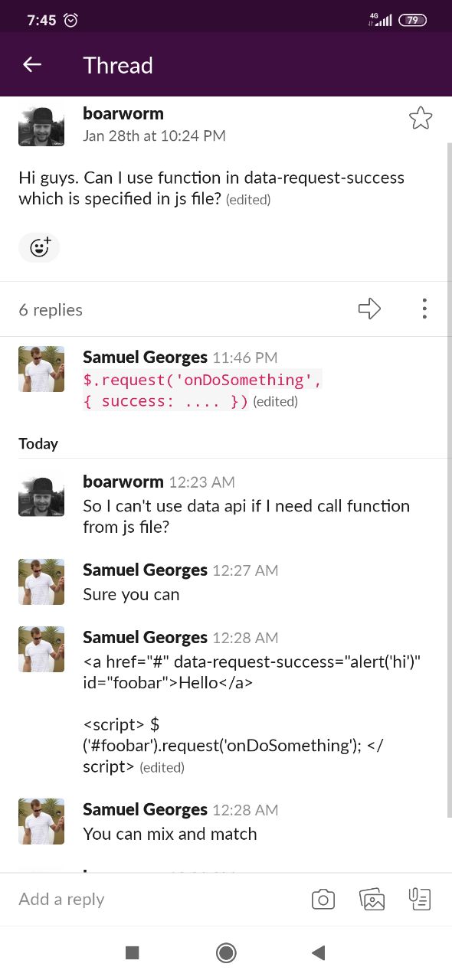Tap the 'You can mix and match' message
This screenshot has width=452, height=980.
[169, 834]
